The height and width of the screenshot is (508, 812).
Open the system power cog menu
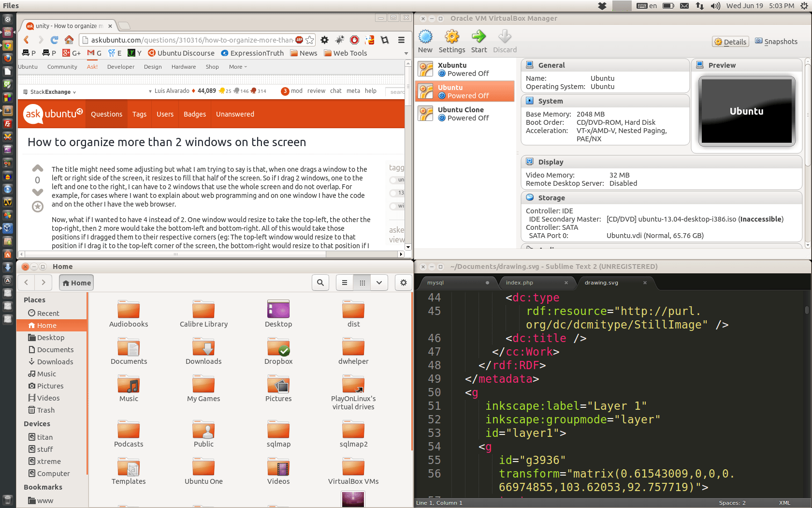(804, 6)
